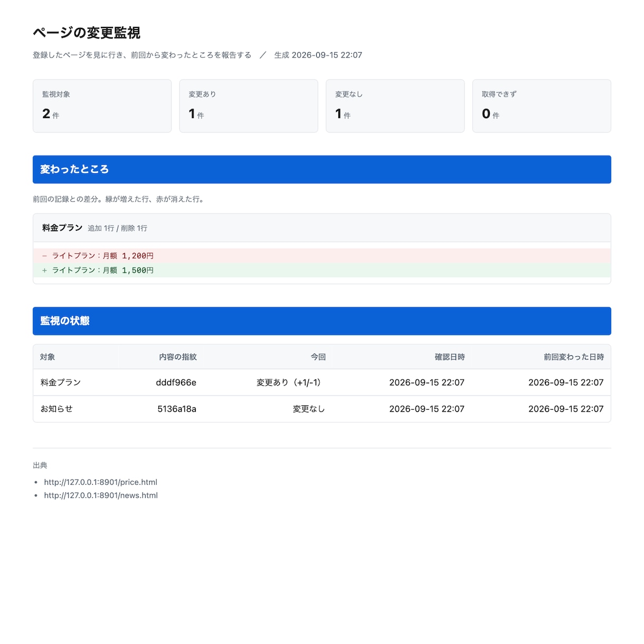
Task: Click 確認日時 value in 料金プラン row
Action: coord(427,382)
